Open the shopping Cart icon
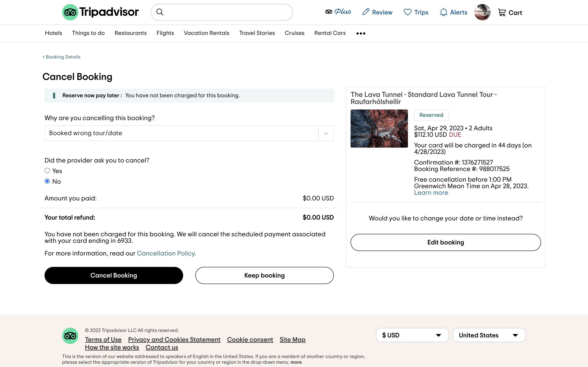Screen dimensions: 588x367 [502, 12]
